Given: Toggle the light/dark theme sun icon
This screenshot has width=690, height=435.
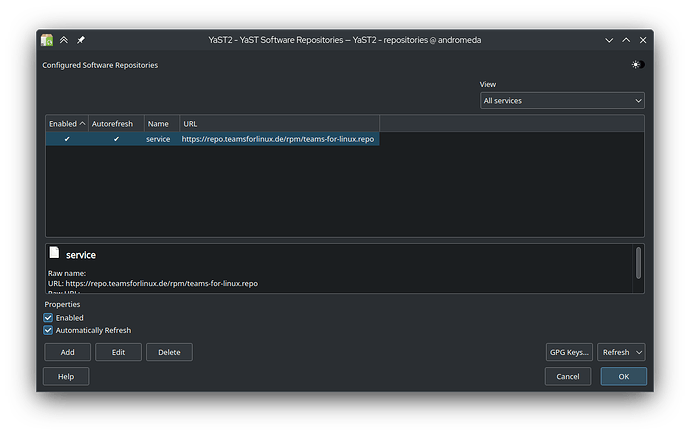Looking at the screenshot, I should coord(636,65).
